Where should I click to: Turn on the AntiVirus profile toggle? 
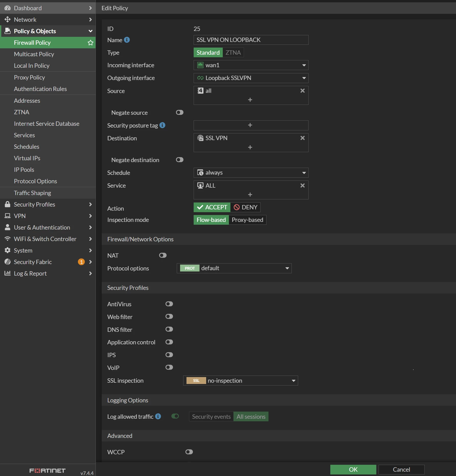(169, 304)
